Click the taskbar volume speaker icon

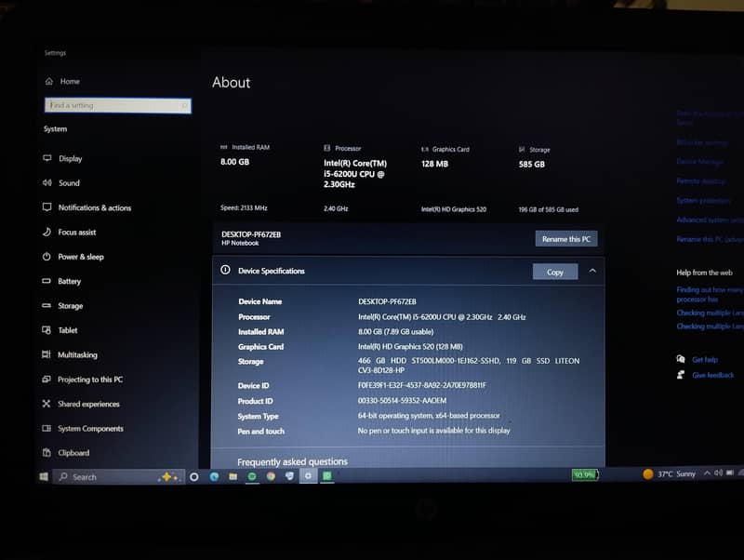[x=718, y=473]
